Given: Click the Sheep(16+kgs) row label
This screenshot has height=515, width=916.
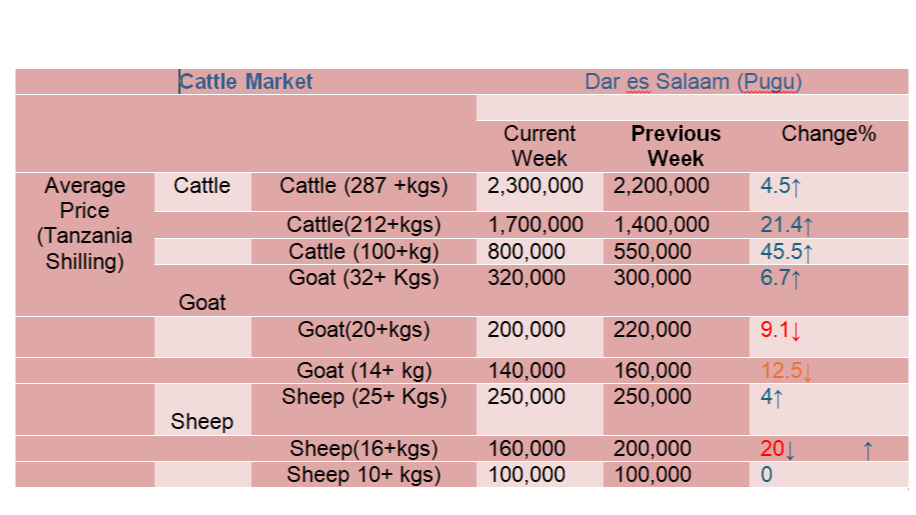Looking at the screenshot, I should (x=363, y=449).
